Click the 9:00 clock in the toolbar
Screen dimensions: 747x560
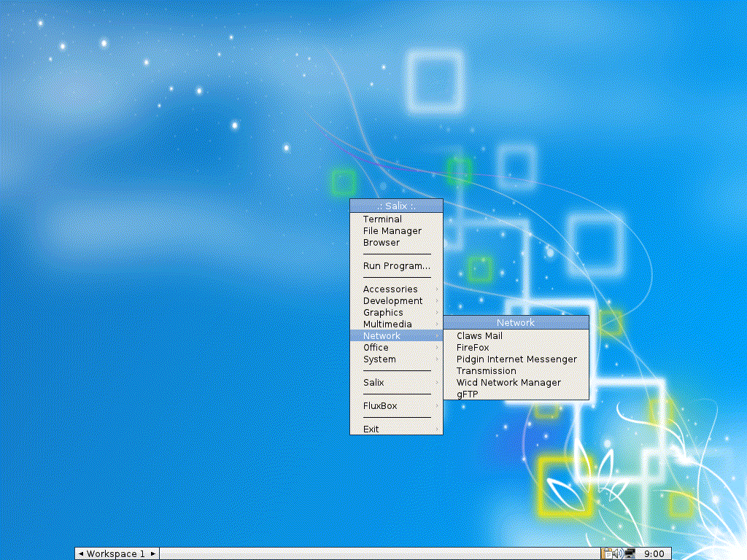[654, 554]
